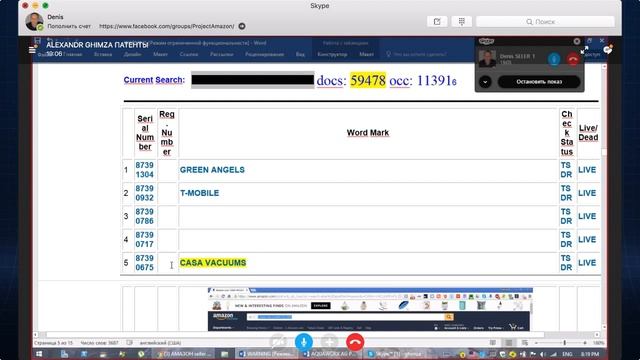The image size is (640, 360).
Task: Click the Word Mark column header
Action: tap(368, 133)
